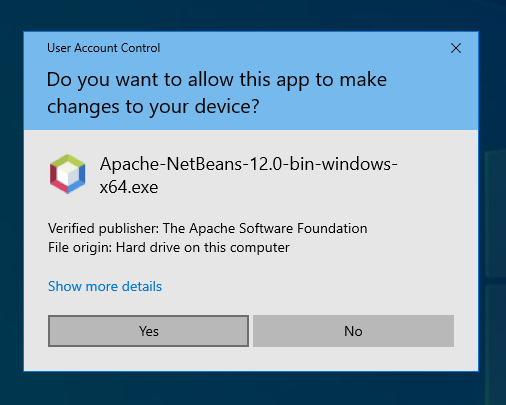Decline the prompt with the No button
Image resolution: width=506 pixels, height=405 pixels.
[x=353, y=331]
